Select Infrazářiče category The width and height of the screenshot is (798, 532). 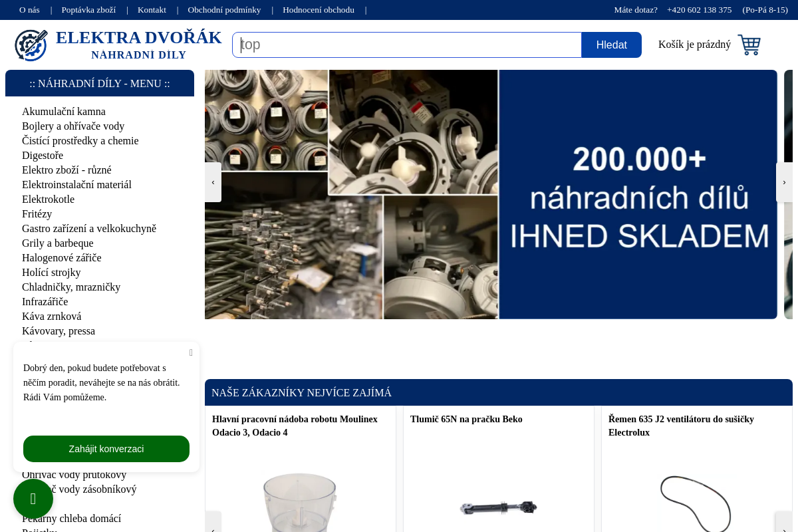coord(45,302)
